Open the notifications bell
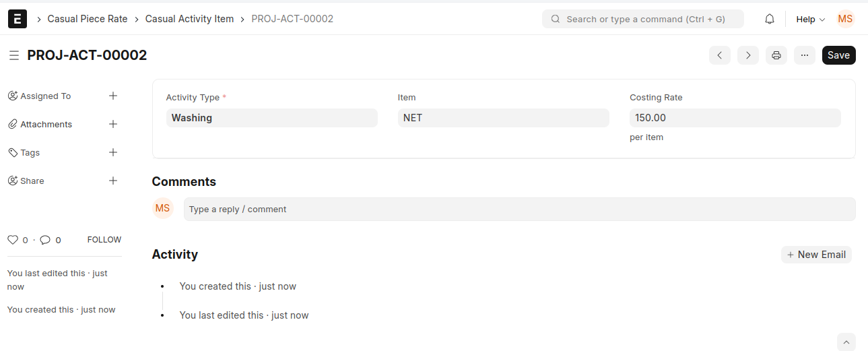This screenshot has height=351, width=868. coord(770,20)
